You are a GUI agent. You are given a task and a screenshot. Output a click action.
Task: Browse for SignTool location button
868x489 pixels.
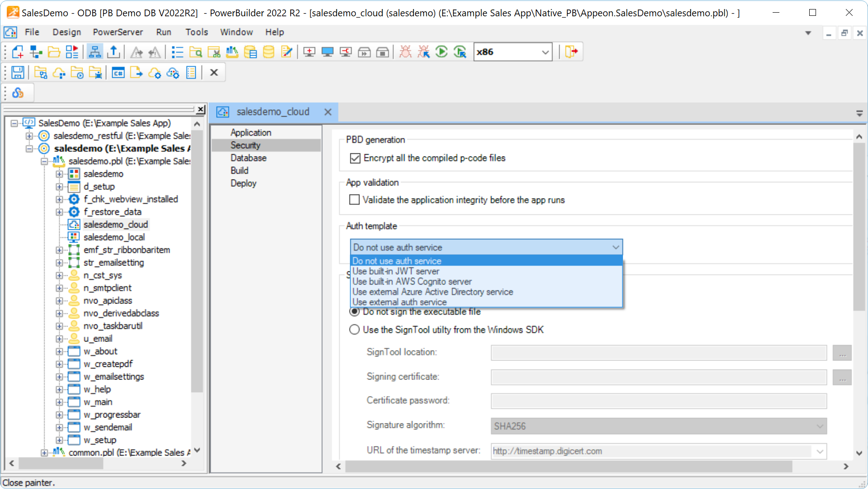coord(842,353)
